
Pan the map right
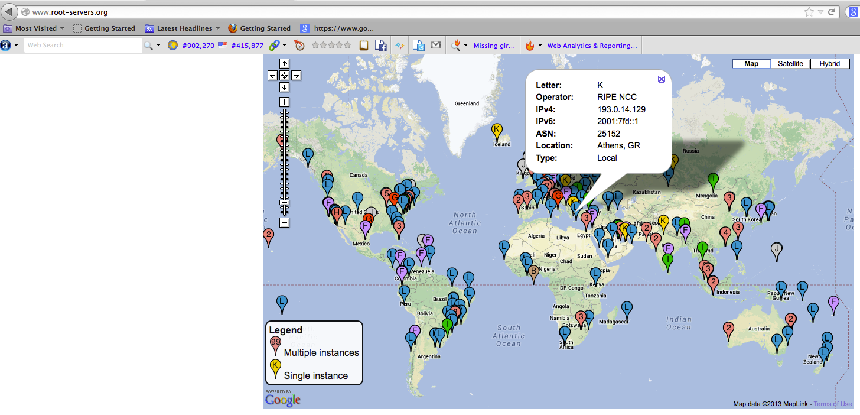point(296,75)
